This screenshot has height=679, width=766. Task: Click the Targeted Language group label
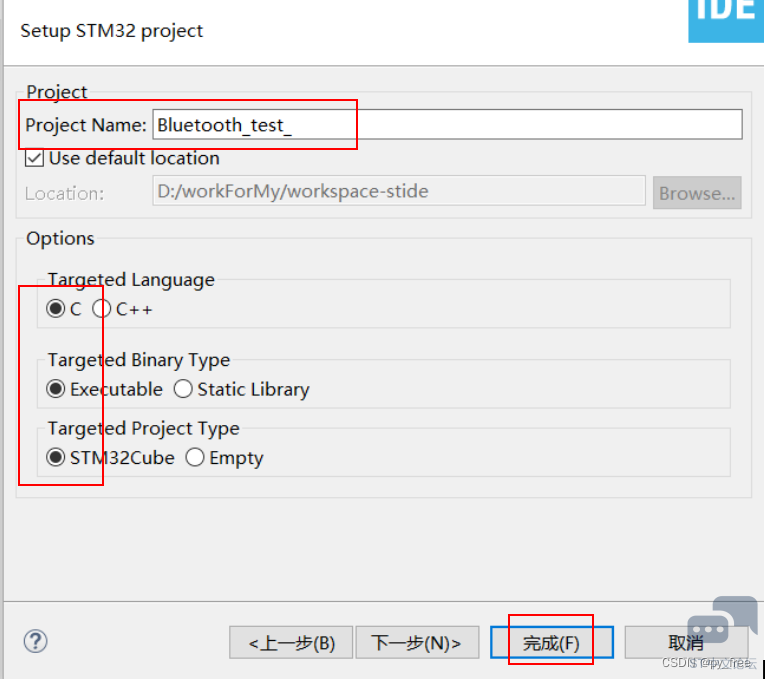[x=131, y=280]
